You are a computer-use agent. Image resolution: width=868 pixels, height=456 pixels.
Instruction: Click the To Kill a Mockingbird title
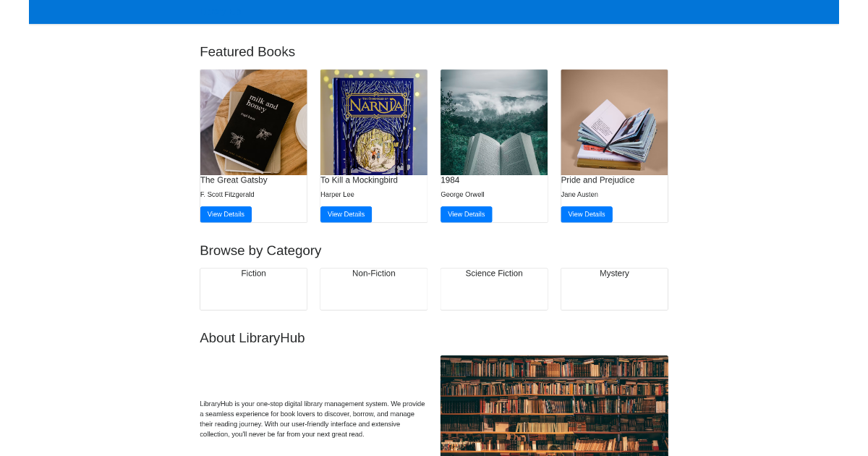pos(359,180)
